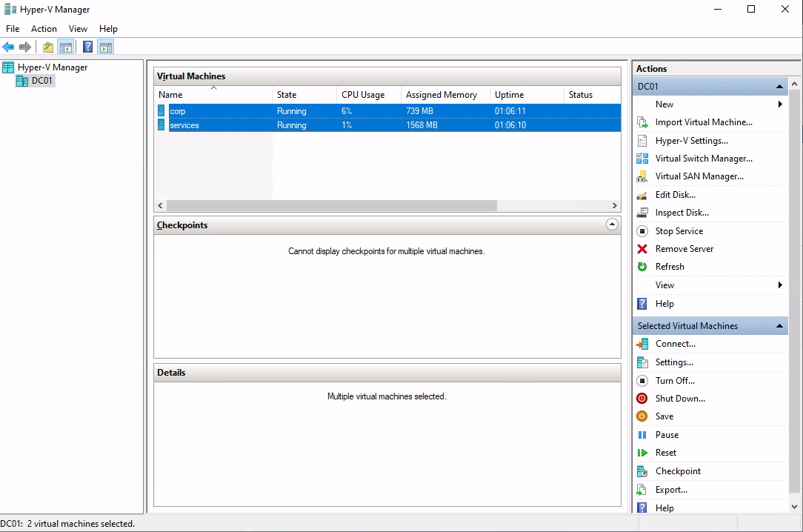Click the Hyper-V Settings icon
The height and width of the screenshot is (532, 803).
tap(642, 141)
